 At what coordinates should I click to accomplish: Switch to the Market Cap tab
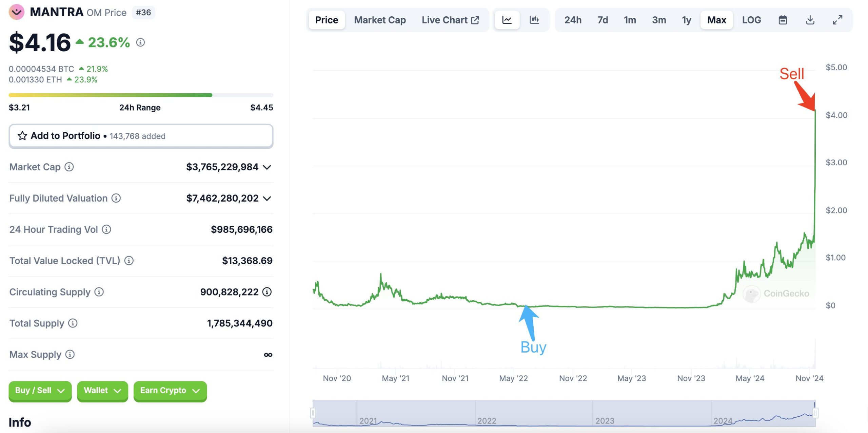click(380, 20)
